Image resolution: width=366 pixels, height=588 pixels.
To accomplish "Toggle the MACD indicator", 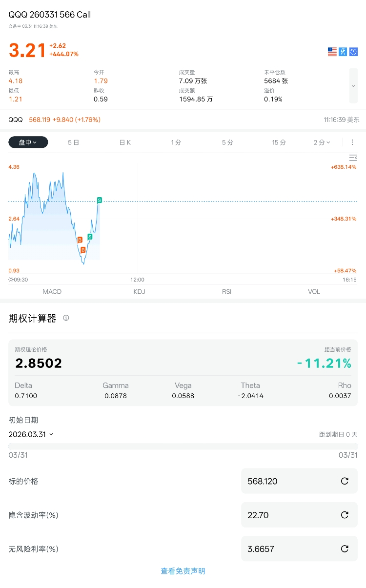I will pyautogui.click(x=52, y=292).
